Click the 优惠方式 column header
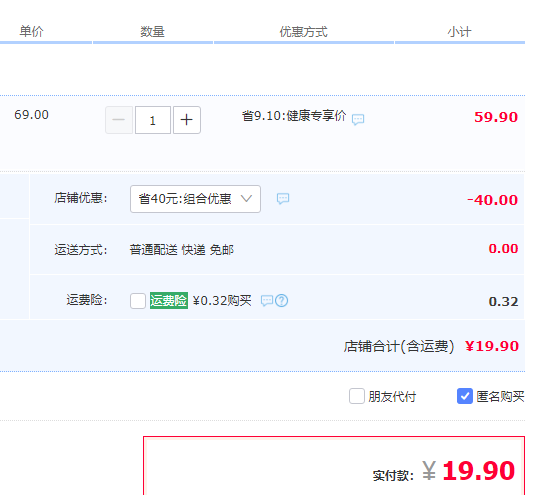 point(304,32)
